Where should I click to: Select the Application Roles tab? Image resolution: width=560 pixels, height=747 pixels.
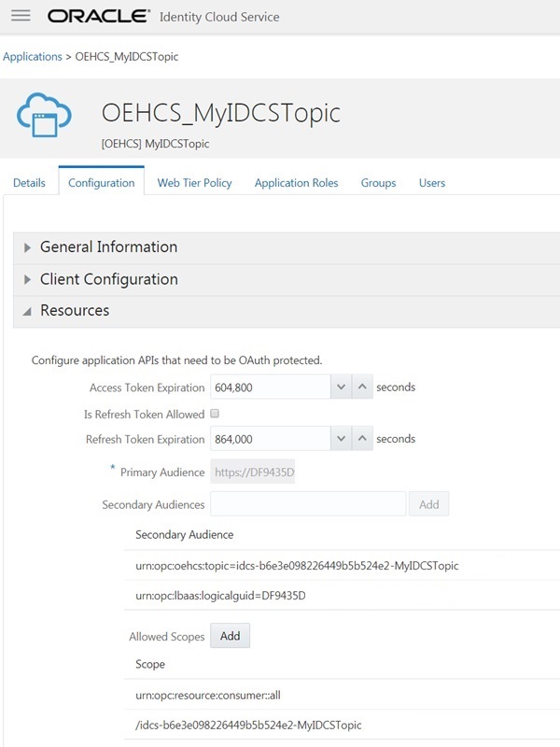pyautogui.click(x=297, y=183)
